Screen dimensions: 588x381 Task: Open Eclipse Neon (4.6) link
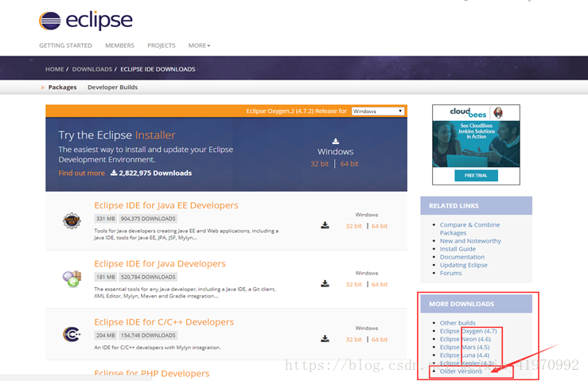465,339
